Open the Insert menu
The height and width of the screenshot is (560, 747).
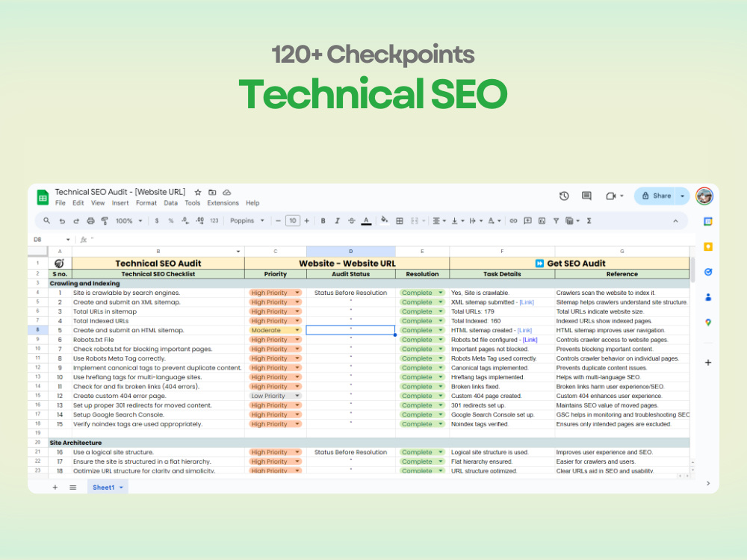tap(120, 203)
